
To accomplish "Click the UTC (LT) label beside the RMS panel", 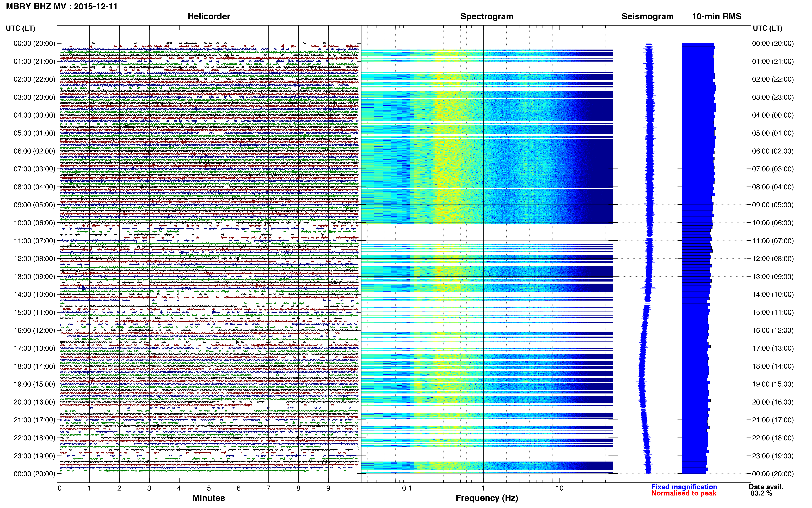I will pos(767,29).
